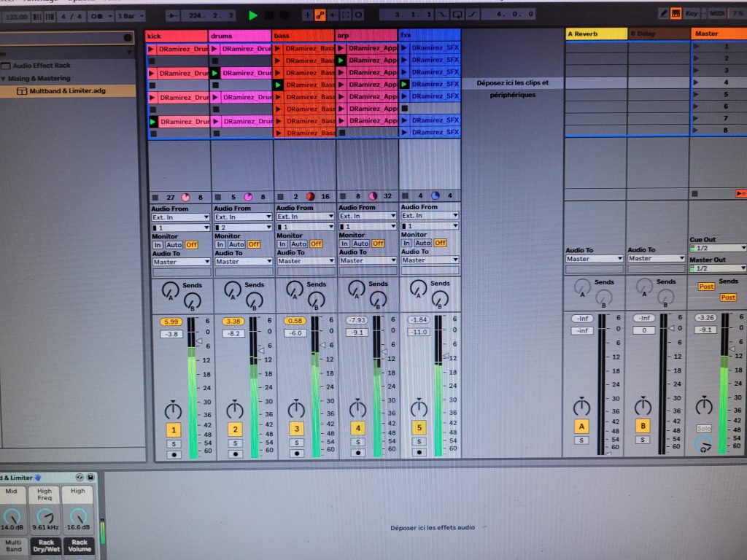This screenshot has width=747, height=560.
Task: Set drums track Monitor to Auto
Action: 236,244
